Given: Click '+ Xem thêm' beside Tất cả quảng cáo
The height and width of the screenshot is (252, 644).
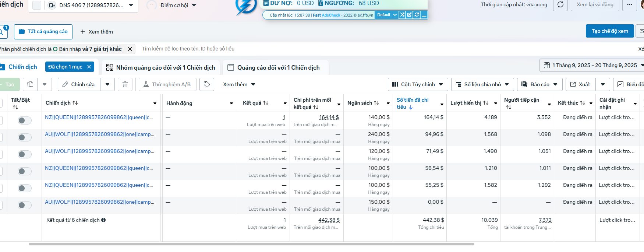Looking at the screenshot, I should [97, 32].
